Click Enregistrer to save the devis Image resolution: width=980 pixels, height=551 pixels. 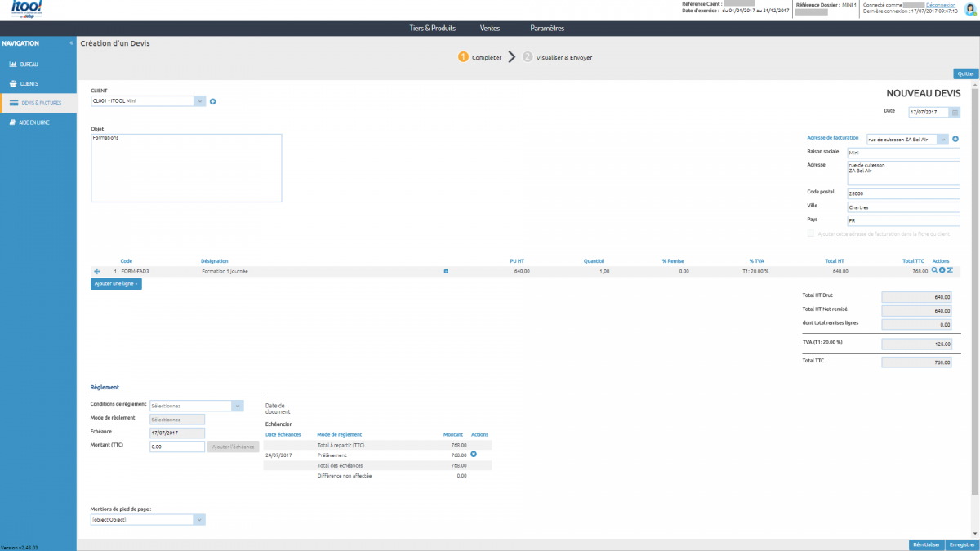(963, 544)
